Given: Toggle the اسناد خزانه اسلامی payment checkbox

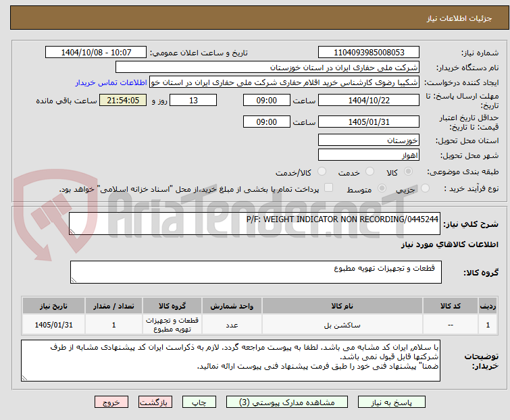Looking at the screenshot, I should [x=329, y=188].
